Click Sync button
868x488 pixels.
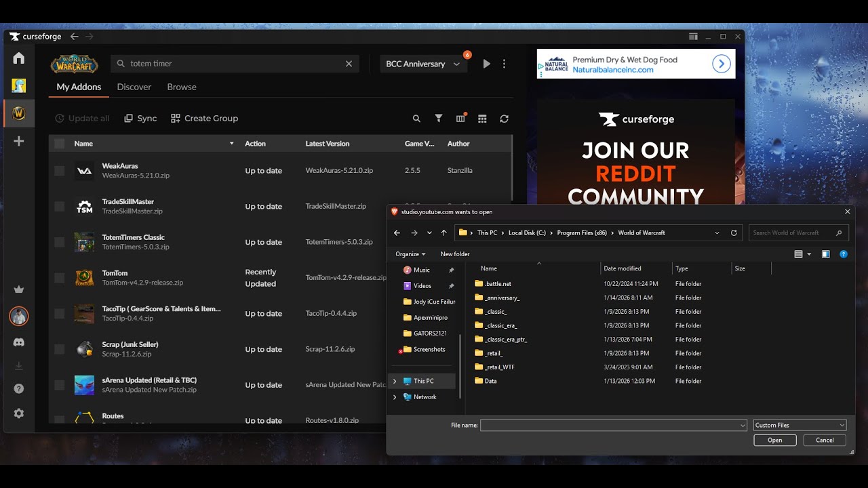pos(140,119)
